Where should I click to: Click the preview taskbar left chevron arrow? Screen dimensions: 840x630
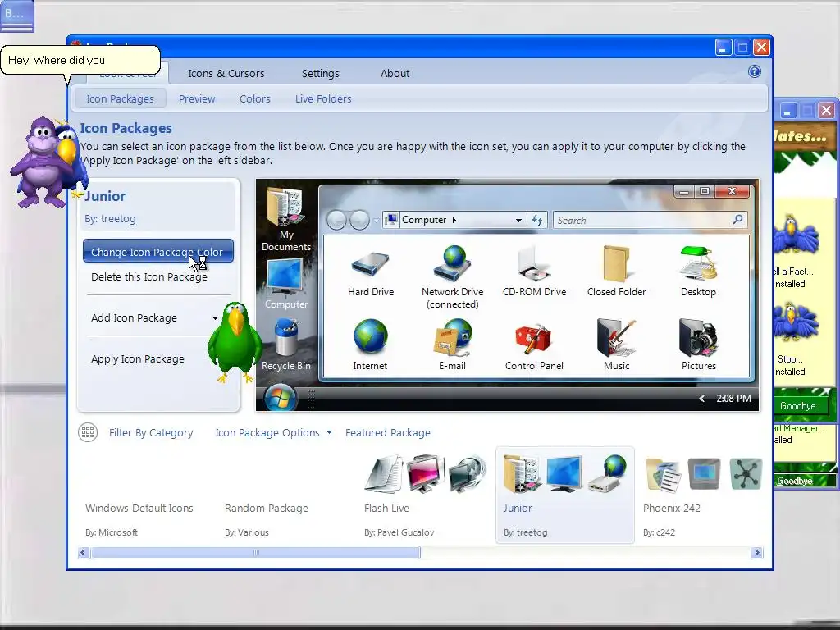pos(701,398)
